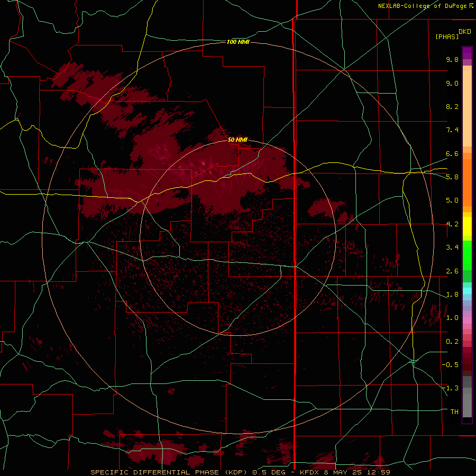Click the purple top color bar segment

coord(467,53)
